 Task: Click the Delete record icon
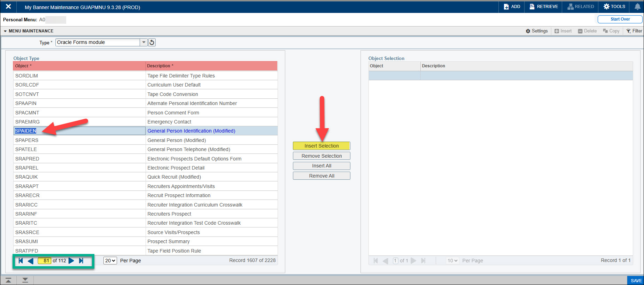coord(587,31)
